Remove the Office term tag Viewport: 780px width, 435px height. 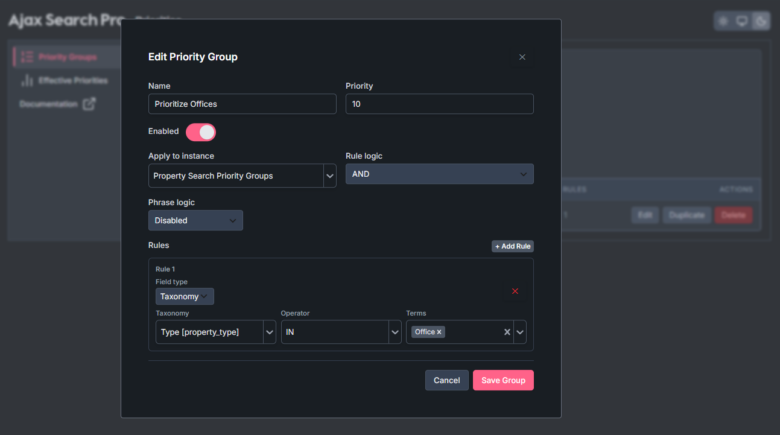[439, 332]
